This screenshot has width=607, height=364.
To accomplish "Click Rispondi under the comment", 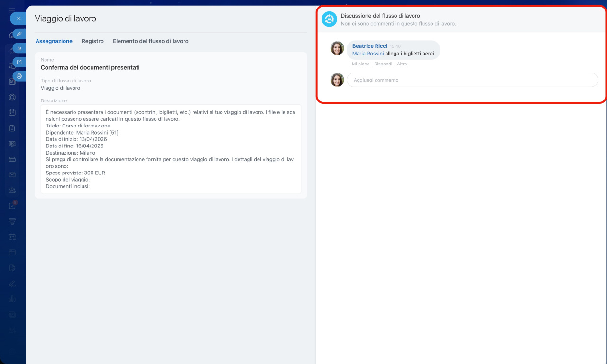I will pos(383,64).
